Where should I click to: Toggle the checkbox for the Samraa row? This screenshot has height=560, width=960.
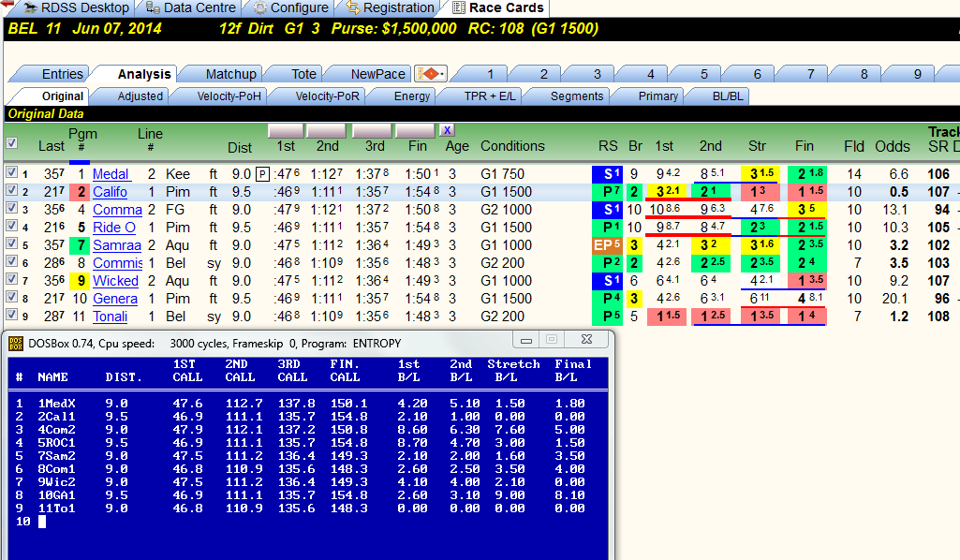11,244
